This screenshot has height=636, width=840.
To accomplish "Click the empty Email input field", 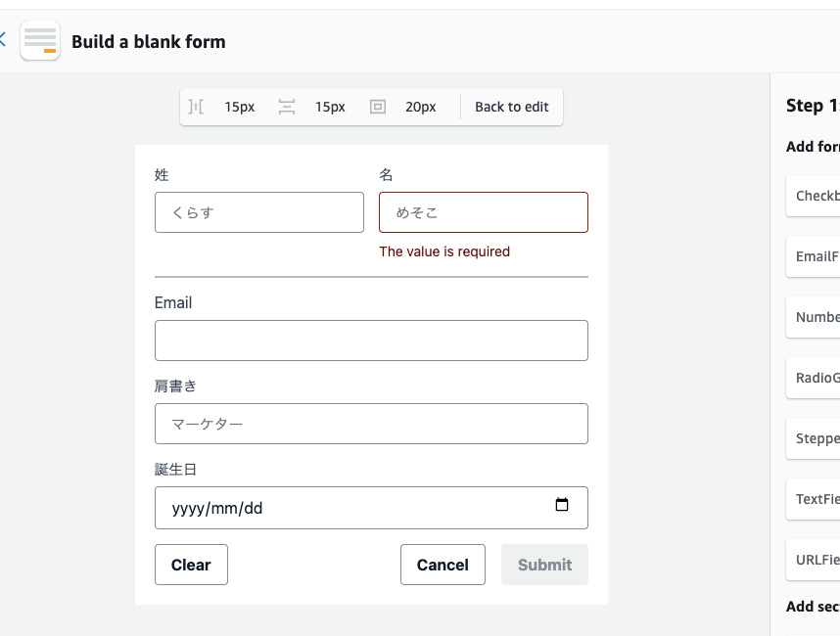I will click(x=371, y=340).
